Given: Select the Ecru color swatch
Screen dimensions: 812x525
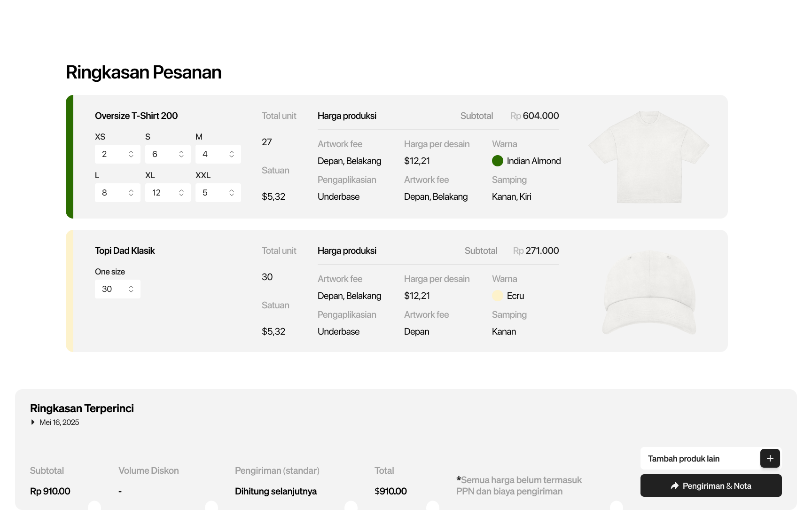Looking at the screenshot, I should [x=498, y=296].
